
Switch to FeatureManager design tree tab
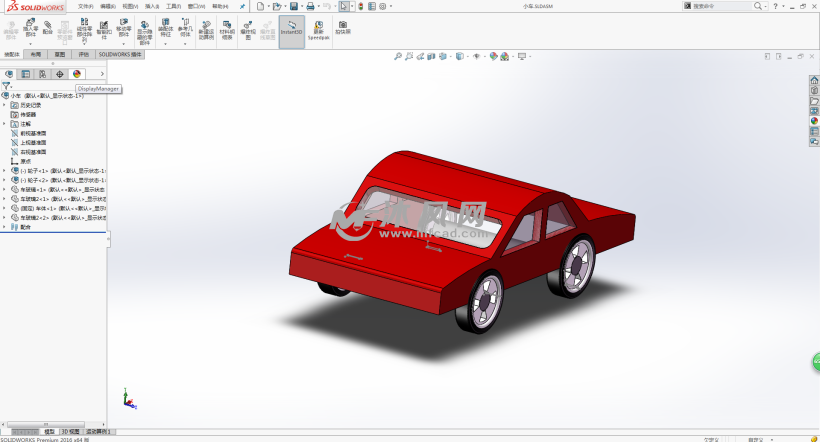point(9,74)
